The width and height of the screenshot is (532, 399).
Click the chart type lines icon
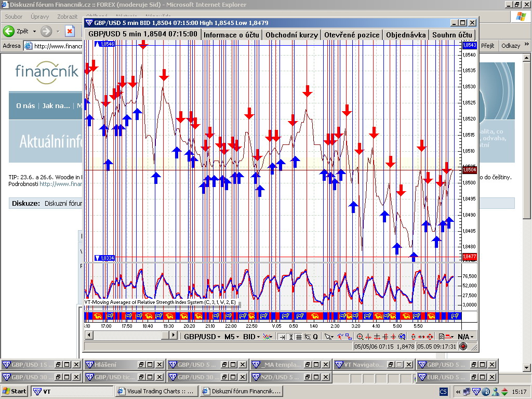tap(268, 337)
